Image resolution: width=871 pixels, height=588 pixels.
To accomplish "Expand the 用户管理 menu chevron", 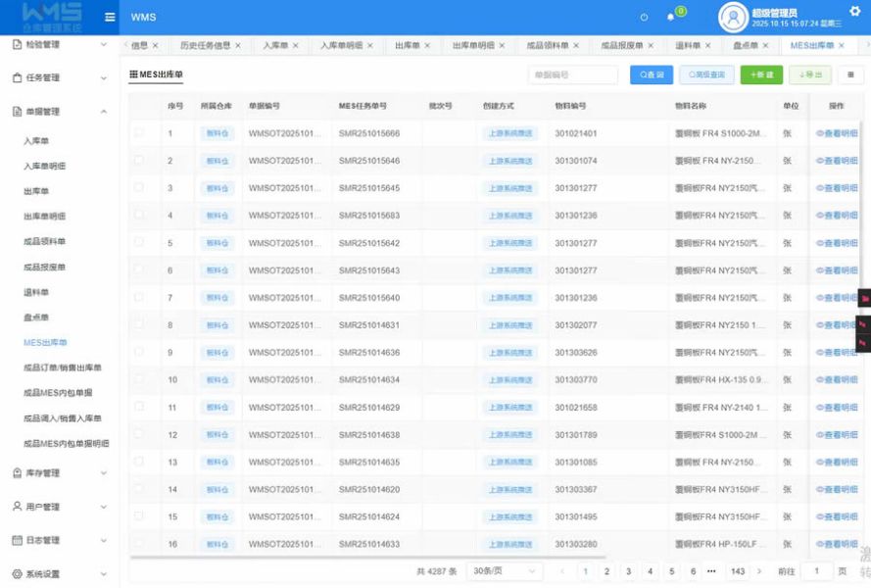I will [104, 507].
